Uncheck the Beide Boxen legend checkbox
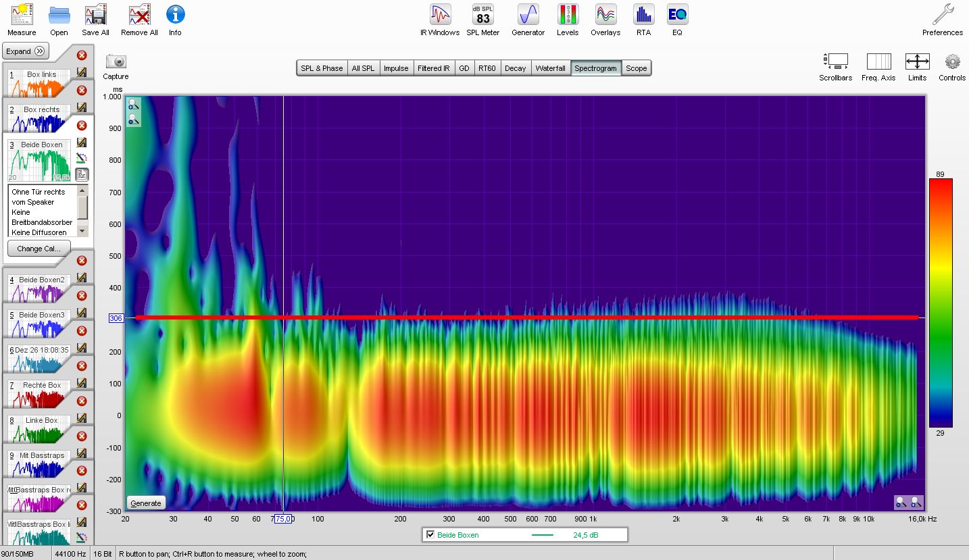 coord(430,535)
